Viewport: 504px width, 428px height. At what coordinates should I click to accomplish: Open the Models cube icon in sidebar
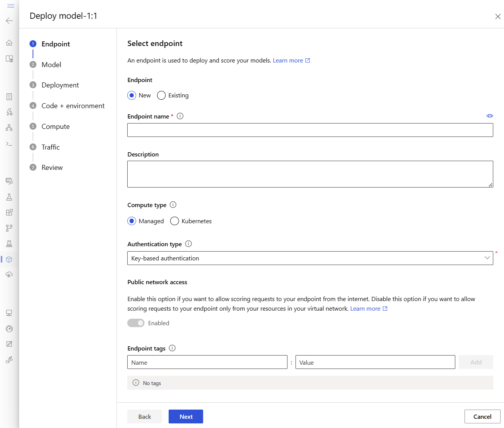pos(9,259)
